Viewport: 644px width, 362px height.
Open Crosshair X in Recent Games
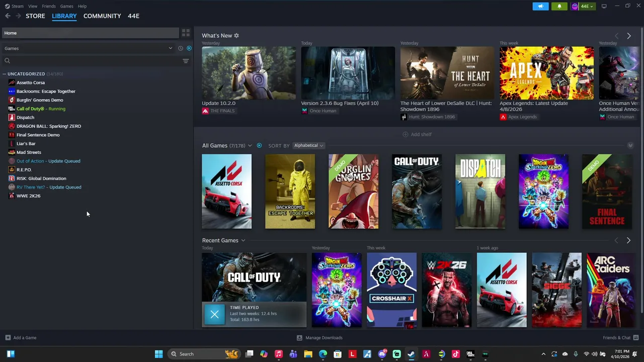tap(391, 290)
